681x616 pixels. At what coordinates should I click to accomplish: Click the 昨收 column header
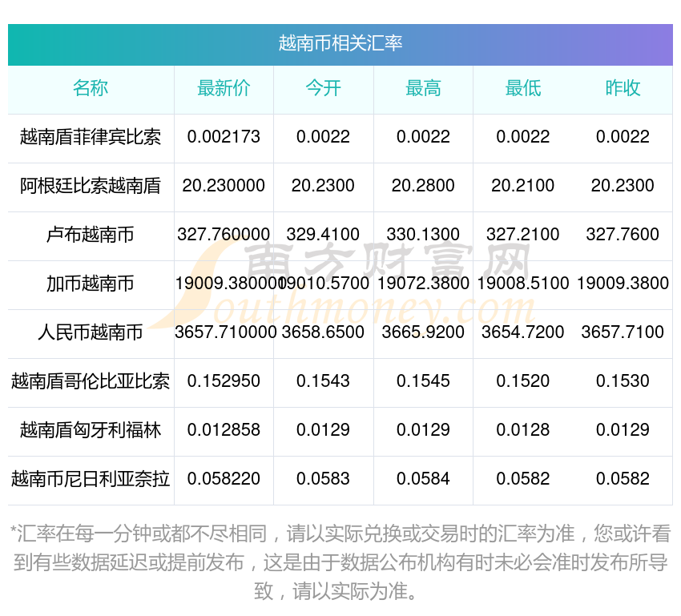[x=623, y=88]
